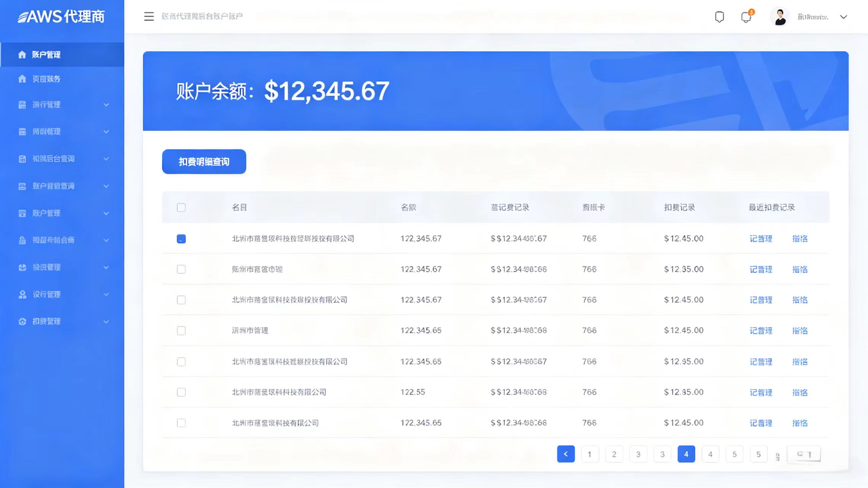The image size is (868, 488).
Task: Go to previous page with left arrow button
Action: point(566,454)
